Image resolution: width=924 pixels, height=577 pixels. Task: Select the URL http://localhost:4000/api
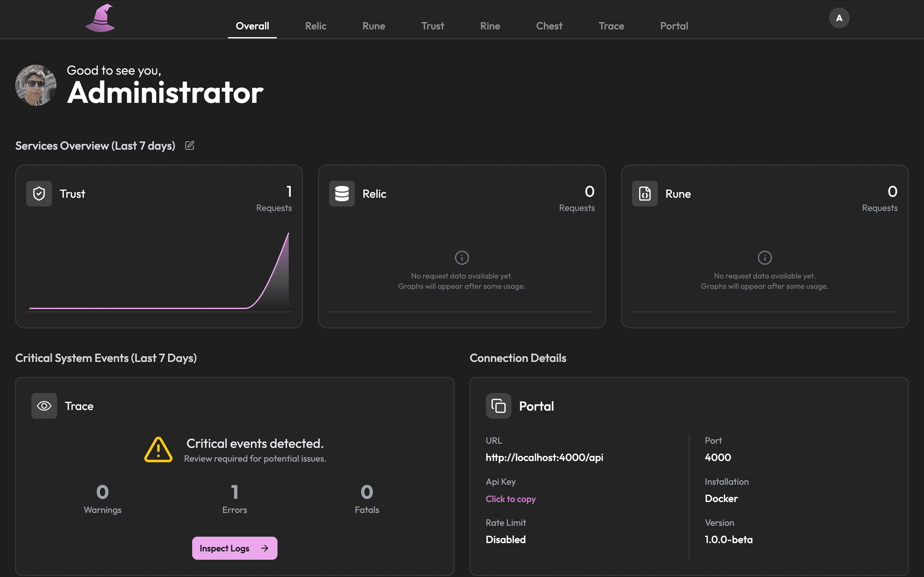point(544,458)
